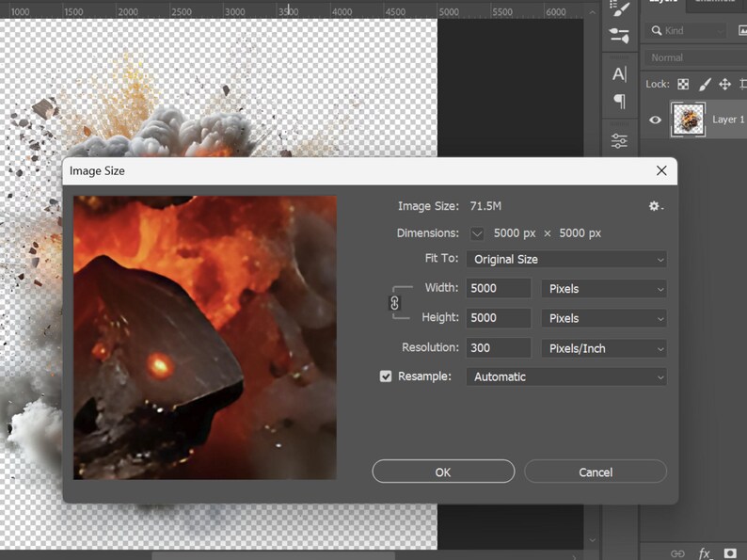Click the Cancel button
747x560 pixels.
coord(596,472)
